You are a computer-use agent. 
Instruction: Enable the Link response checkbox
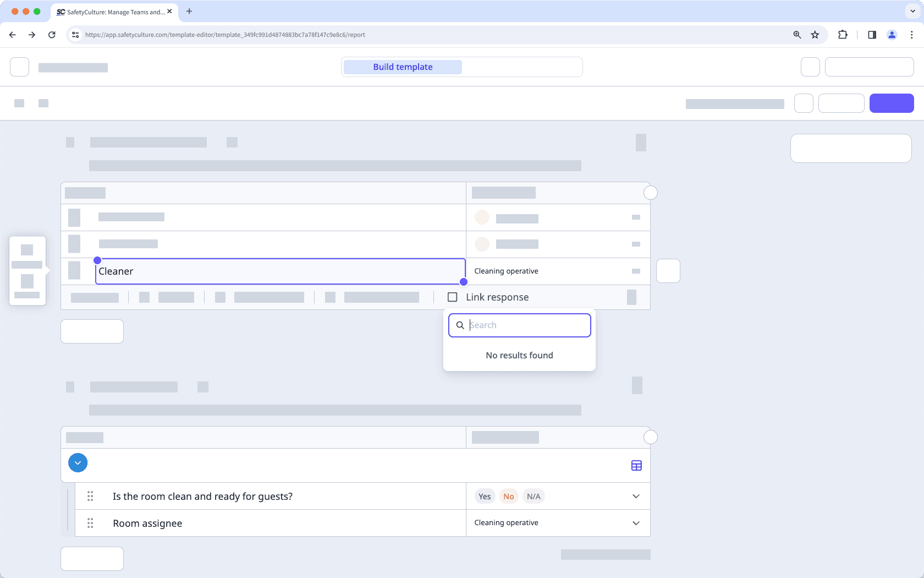pyautogui.click(x=452, y=297)
